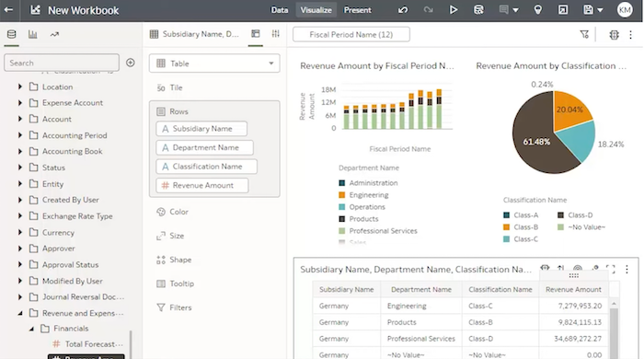Click the Professional Services table cell
This screenshot has width=644, height=359.
tap(421, 339)
